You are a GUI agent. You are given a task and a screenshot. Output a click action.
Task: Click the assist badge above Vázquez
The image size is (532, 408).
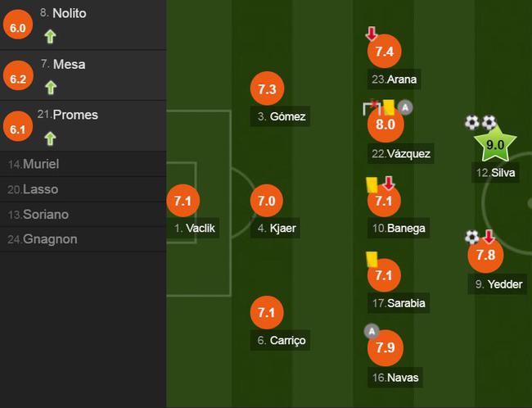[x=405, y=107]
